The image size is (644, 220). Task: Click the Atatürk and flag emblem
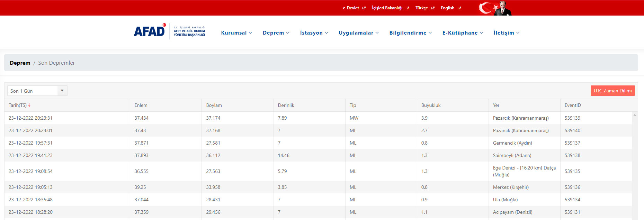[495, 8]
